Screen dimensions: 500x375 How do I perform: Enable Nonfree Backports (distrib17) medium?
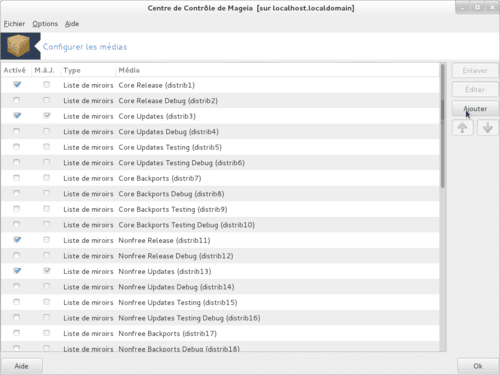click(x=16, y=333)
